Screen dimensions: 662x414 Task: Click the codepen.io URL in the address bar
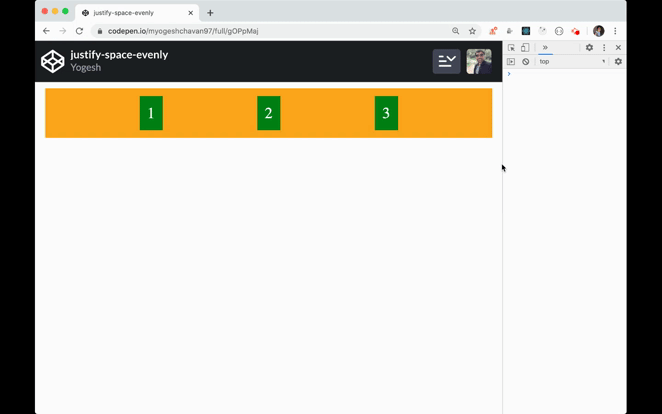(x=183, y=31)
